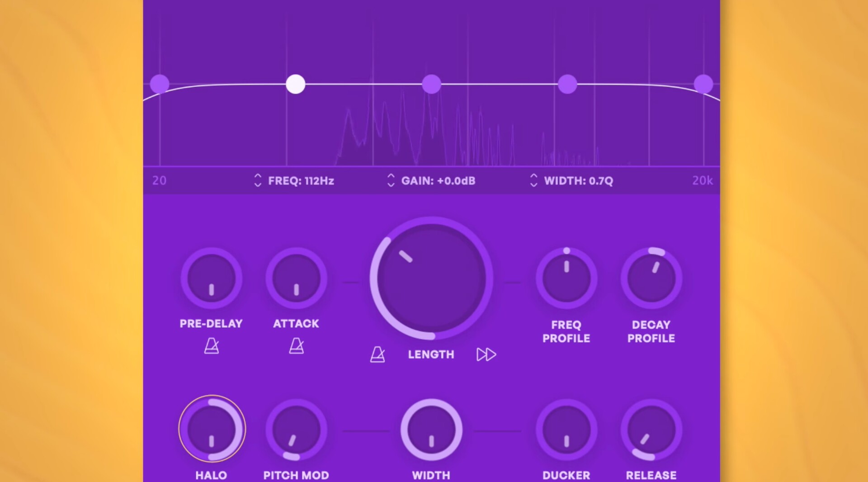The image size is (868, 482).
Task: Click the fast-forward icon next to Length
Action: (486, 354)
